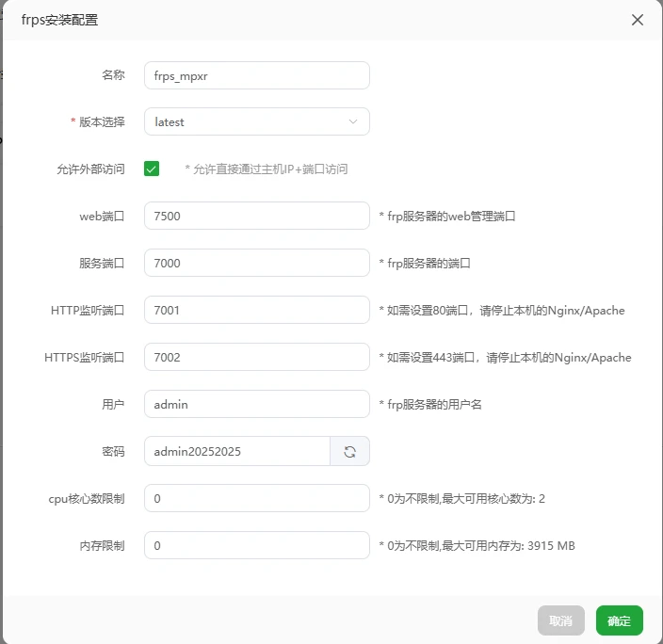Click the hint 如需设置80端口

pos(427,311)
